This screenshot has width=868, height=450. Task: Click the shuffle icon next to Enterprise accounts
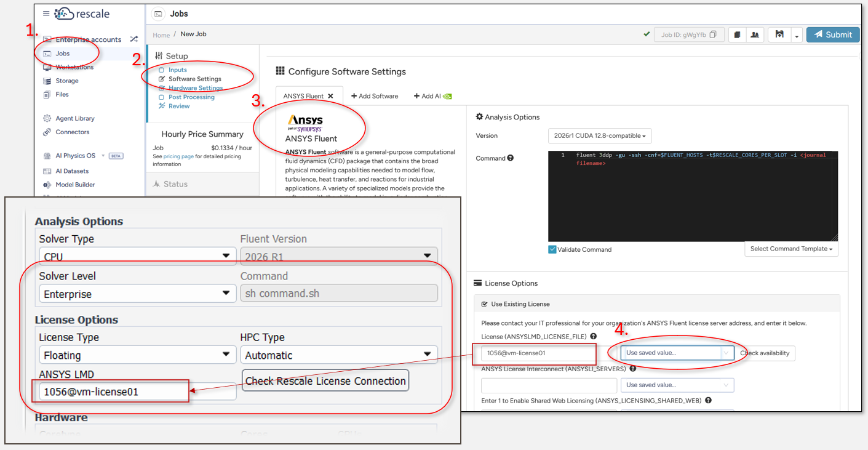[x=133, y=39]
